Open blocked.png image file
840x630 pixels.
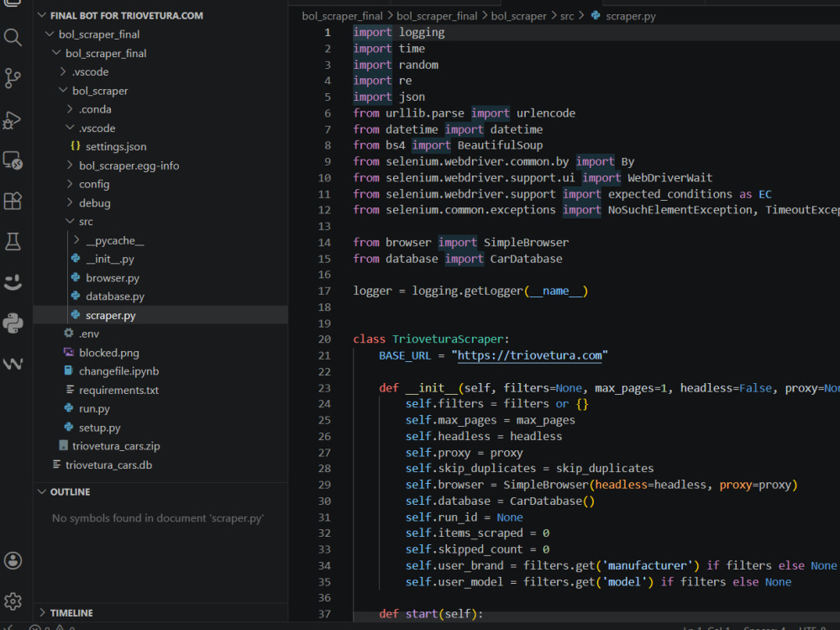coord(108,353)
